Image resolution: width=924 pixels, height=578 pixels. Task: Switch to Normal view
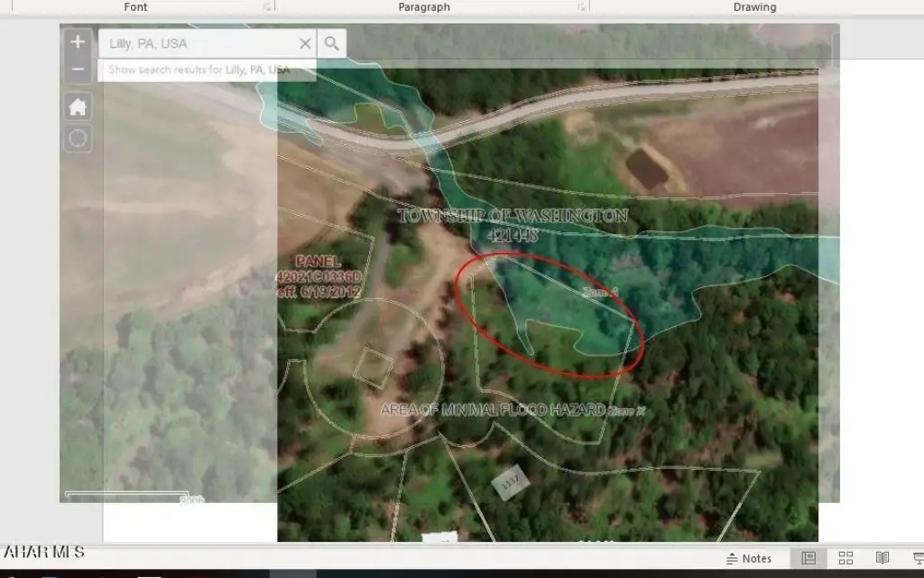tap(808, 558)
